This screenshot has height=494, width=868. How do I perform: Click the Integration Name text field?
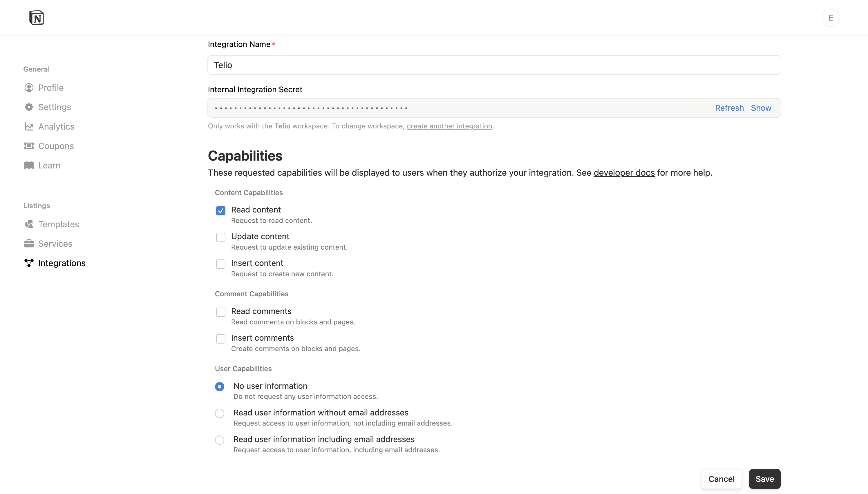pos(494,65)
